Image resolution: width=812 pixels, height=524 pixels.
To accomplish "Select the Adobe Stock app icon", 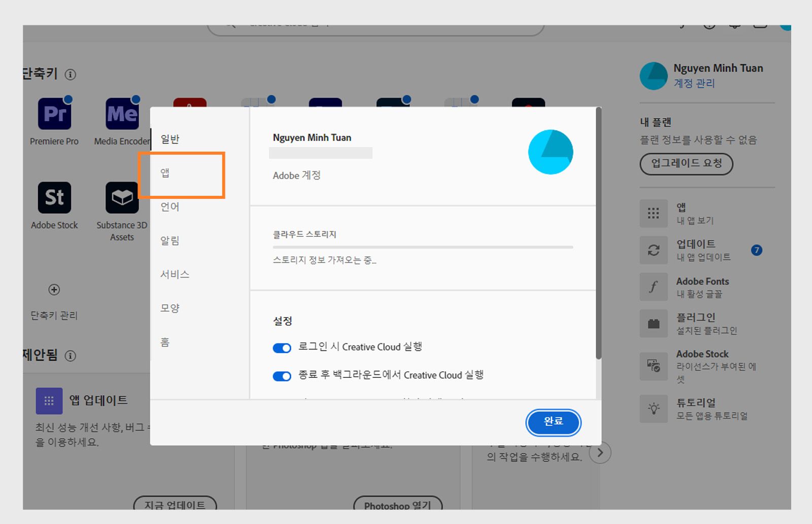I will 54,198.
